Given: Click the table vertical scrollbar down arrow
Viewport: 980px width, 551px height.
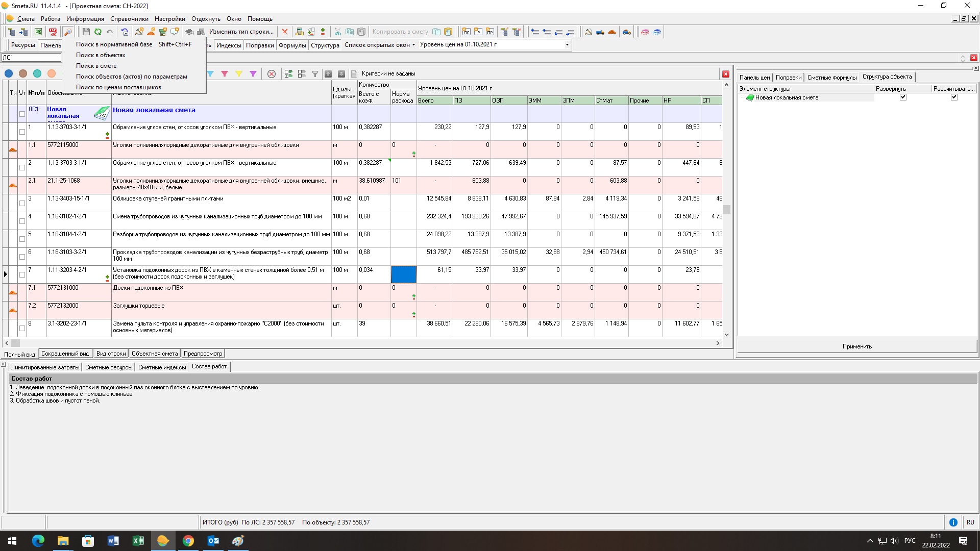Looking at the screenshot, I should tap(726, 335).
